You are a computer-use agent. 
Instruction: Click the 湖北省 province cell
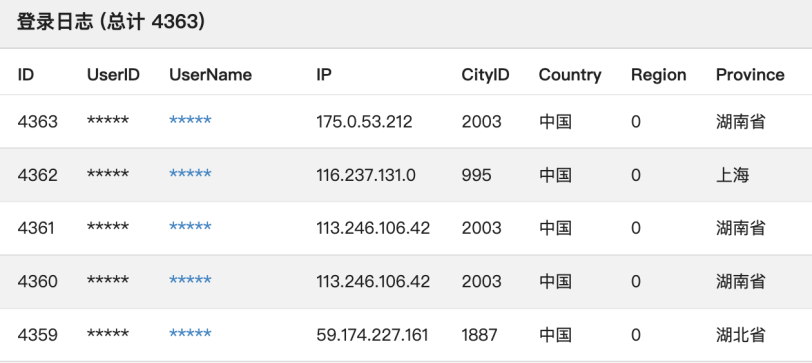pos(741,335)
